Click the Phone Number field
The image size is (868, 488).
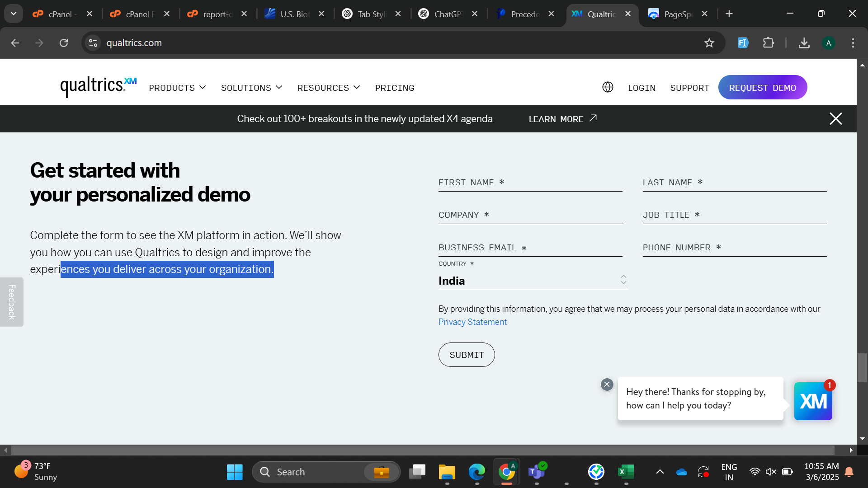(735, 248)
